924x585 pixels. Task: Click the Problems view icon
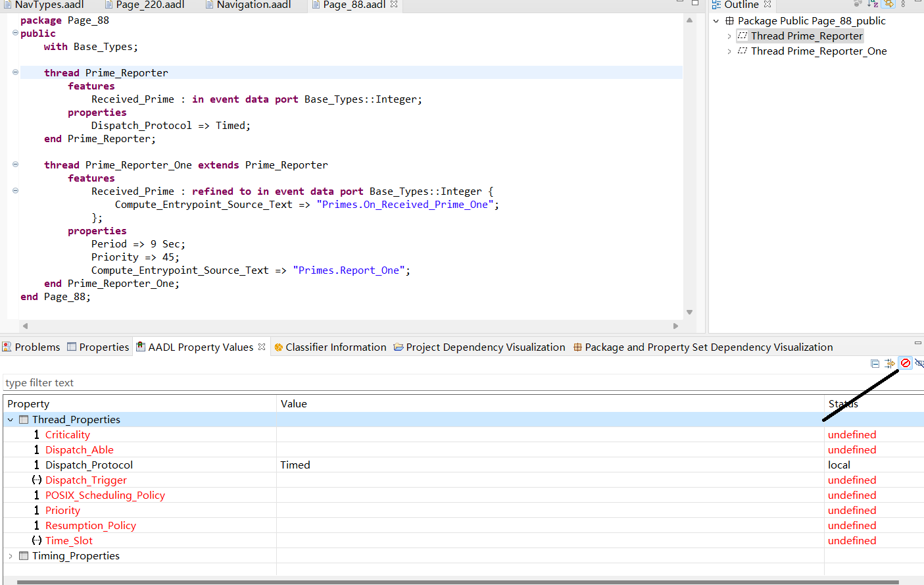[x=7, y=347]
